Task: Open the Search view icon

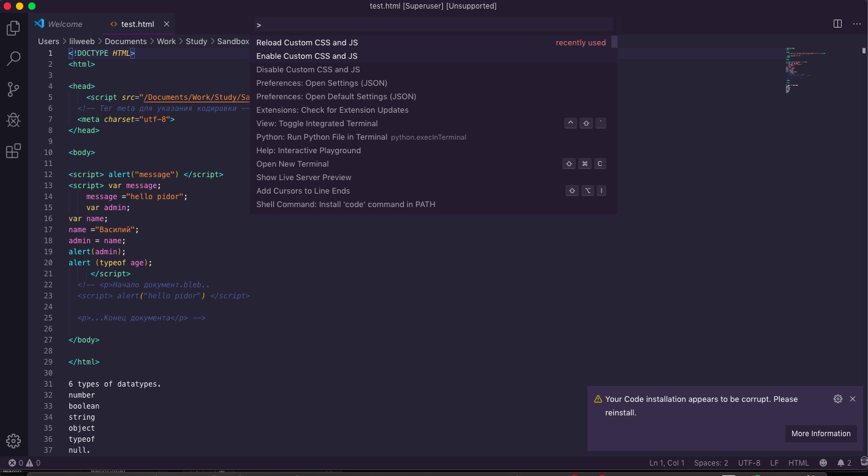Action: 13,58
